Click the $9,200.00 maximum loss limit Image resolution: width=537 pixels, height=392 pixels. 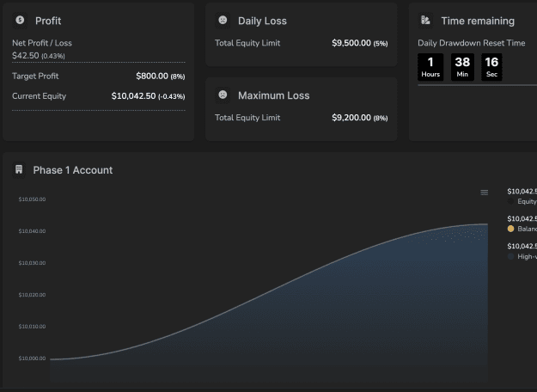(x=351, y=118)
